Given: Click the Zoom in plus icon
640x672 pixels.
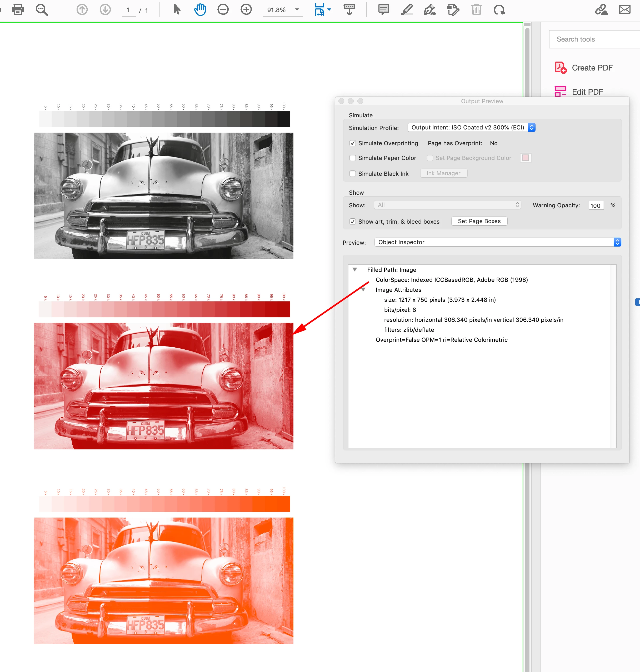Looking at the screenshot, I should tap(246, 9).
